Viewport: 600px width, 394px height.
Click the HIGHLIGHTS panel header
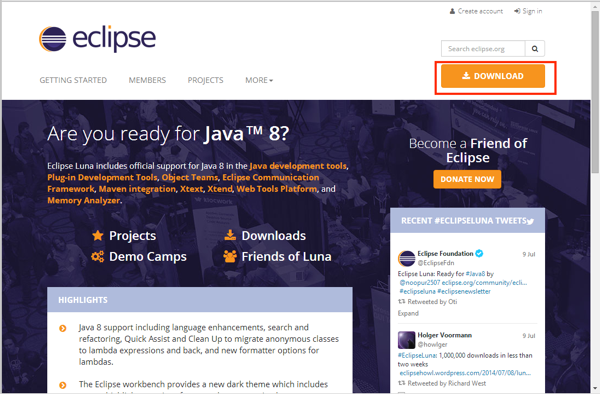point(200,300)
